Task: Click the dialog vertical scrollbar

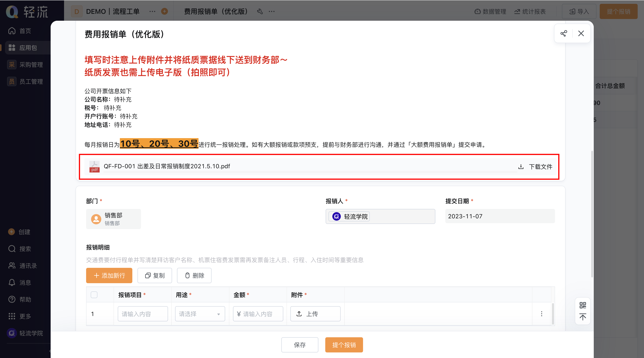Action: (592, 214)
